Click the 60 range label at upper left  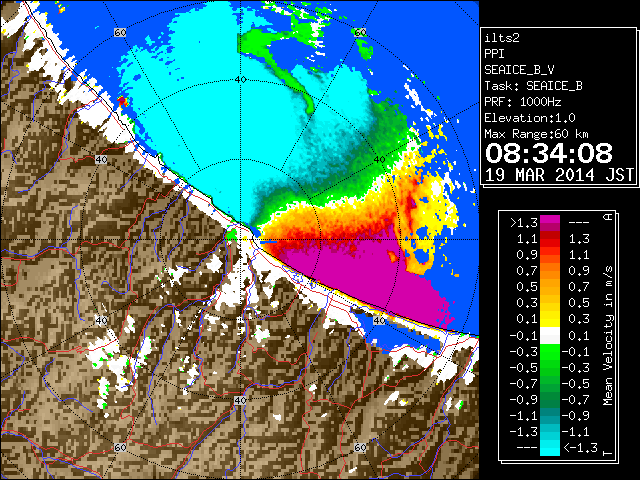pyautogui.click(x=120, y=33)
